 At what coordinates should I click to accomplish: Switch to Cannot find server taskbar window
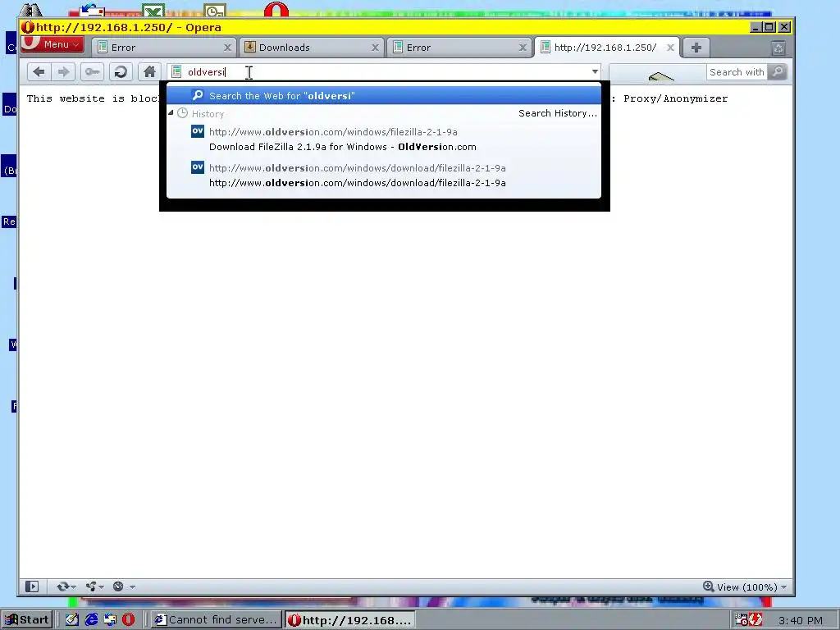pyautogui.click(x=216, y=620)
